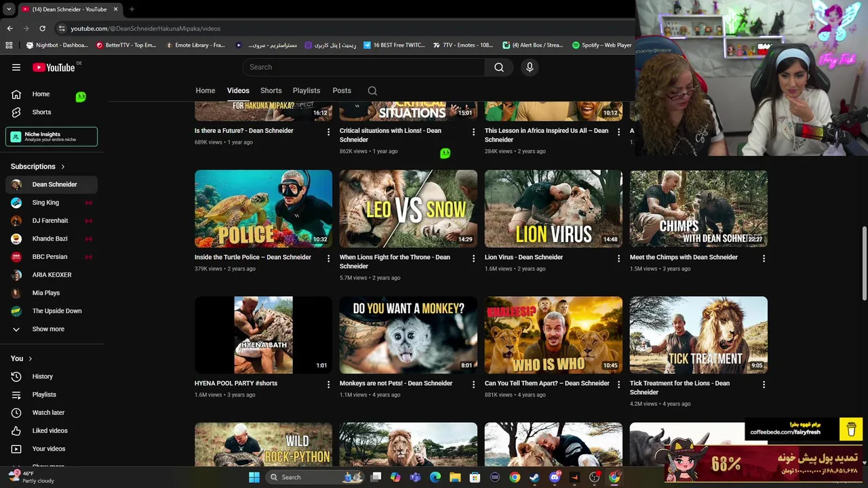Open options menu for Lion Virus video
Viewport: 868px width, 488px height.
click(x=618, y=258)
